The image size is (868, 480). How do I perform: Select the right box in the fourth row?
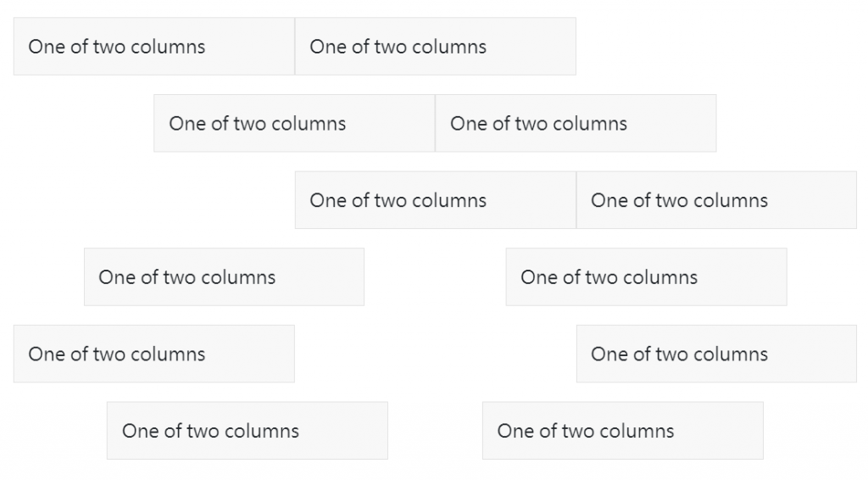click(x=646, y=277)
